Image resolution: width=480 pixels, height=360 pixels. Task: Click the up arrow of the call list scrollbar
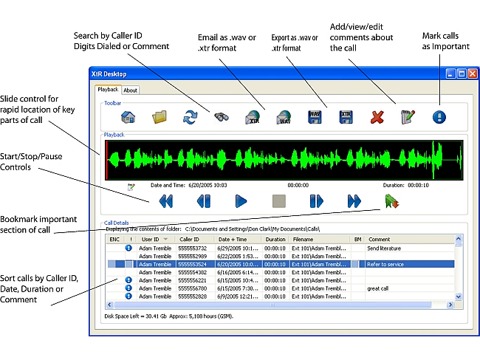(458, 239)
